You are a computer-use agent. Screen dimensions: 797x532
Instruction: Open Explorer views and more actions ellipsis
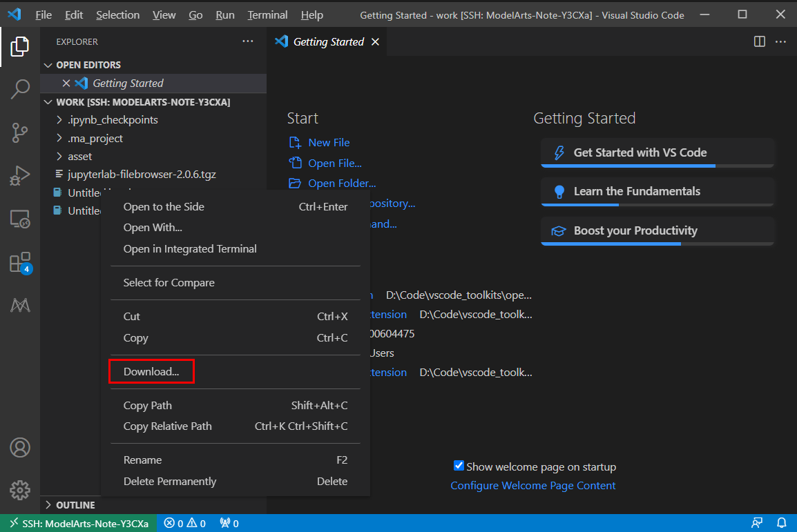pos(247,41)
